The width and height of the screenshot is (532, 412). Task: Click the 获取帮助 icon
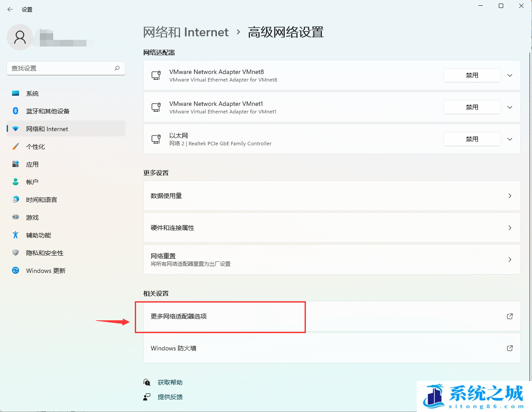pyautogui.click(x=147, y=382)
